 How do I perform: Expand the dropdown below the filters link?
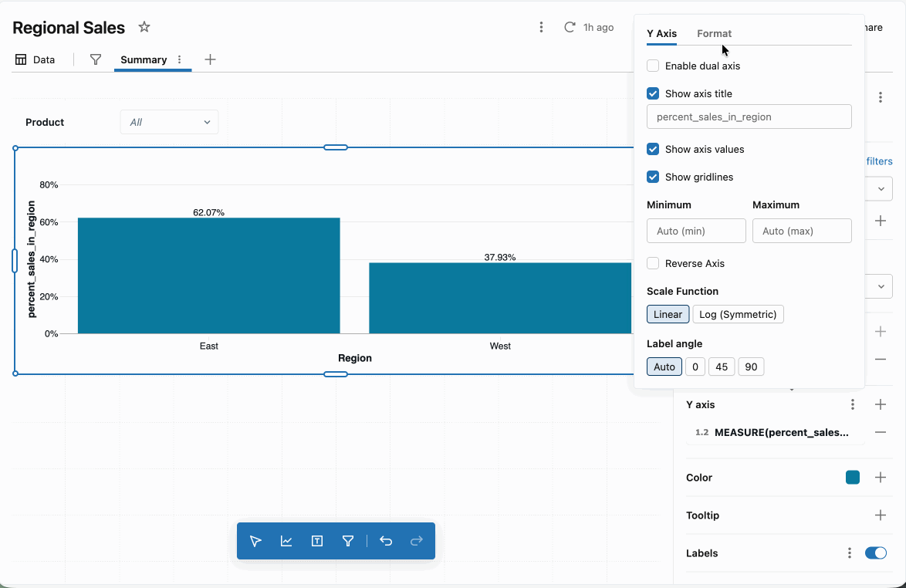tap(879, 188)
